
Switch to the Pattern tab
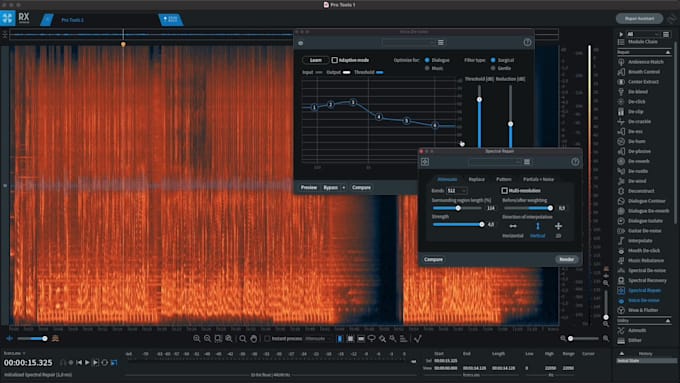pyautogui.click(x=503, y=180)
